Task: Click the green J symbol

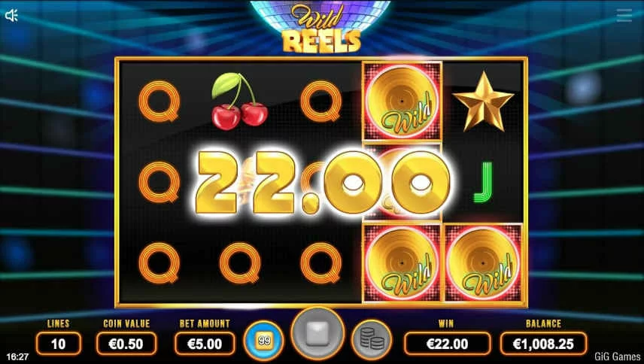Action: [x=483, y=182]
